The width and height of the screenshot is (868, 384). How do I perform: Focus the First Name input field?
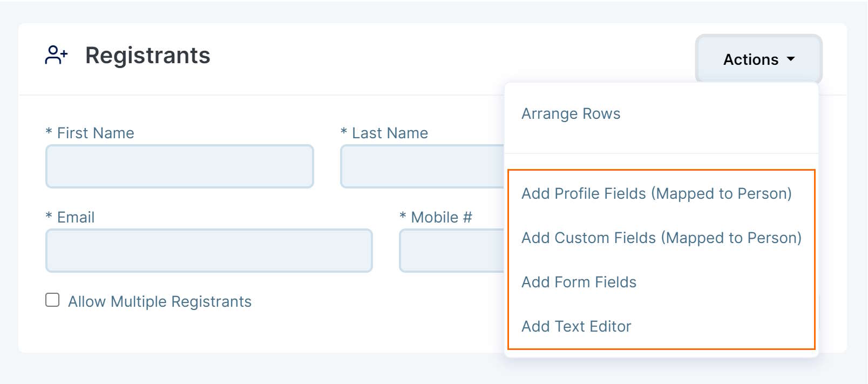180,166
